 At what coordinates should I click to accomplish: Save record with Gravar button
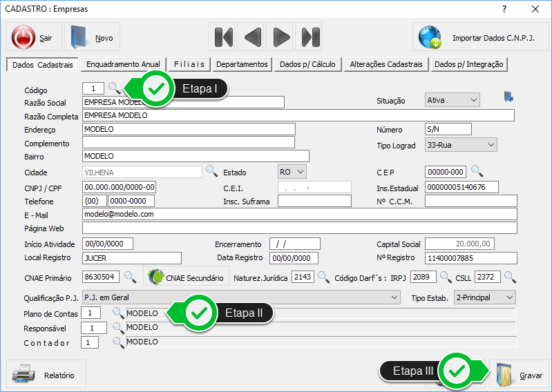pos(519,375)
